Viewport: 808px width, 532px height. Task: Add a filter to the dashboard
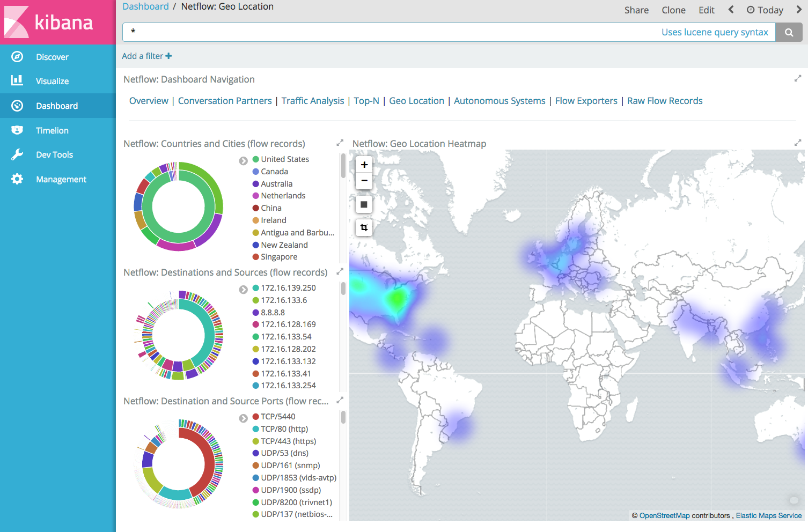[x=146, y=56]
